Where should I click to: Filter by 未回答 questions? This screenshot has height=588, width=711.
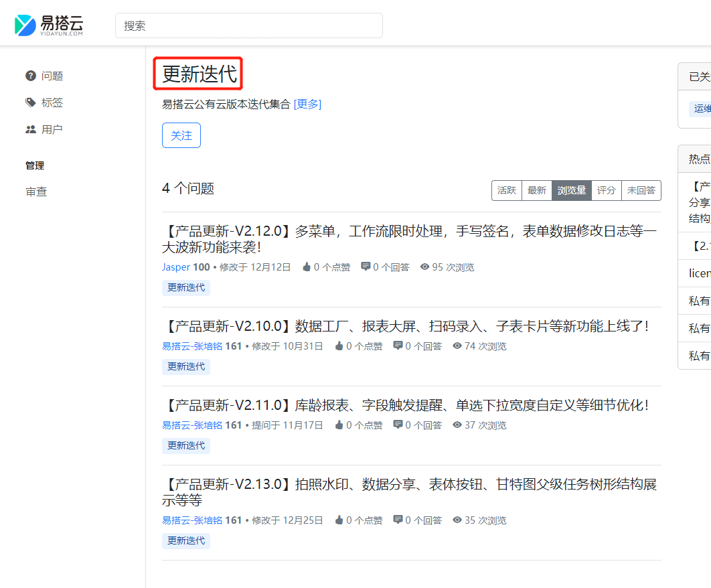[x=641, y=190]
